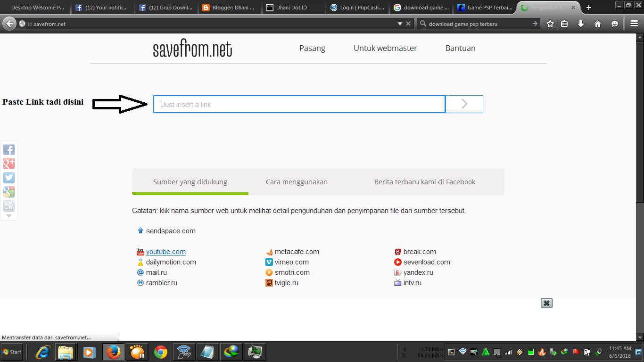
Task: Open smotri.com source link
Action: [x=292, y=272]
